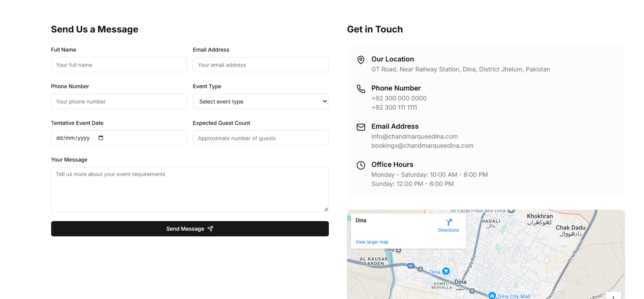Click the Your phone number input
The height and width of the screenshot is (299, 644).
tap(119, 102)
